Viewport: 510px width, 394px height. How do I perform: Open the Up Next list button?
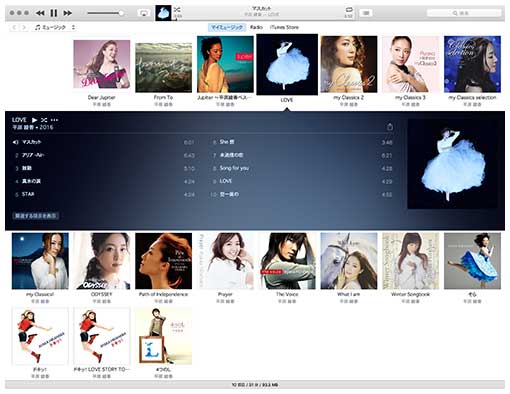click(366, 13)
